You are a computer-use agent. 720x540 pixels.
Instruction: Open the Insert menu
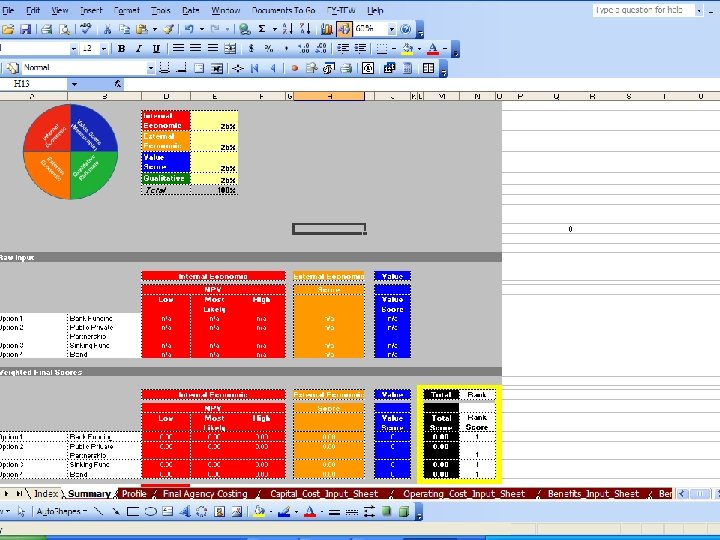click(91, 10)
